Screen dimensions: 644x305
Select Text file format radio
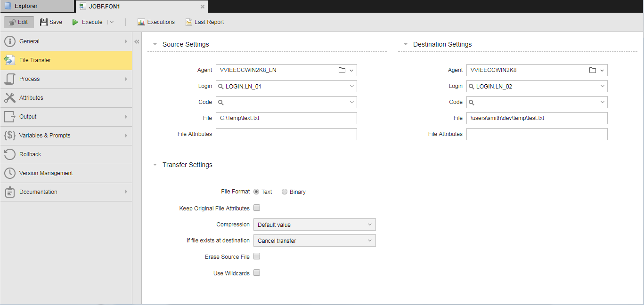point(256,192)
